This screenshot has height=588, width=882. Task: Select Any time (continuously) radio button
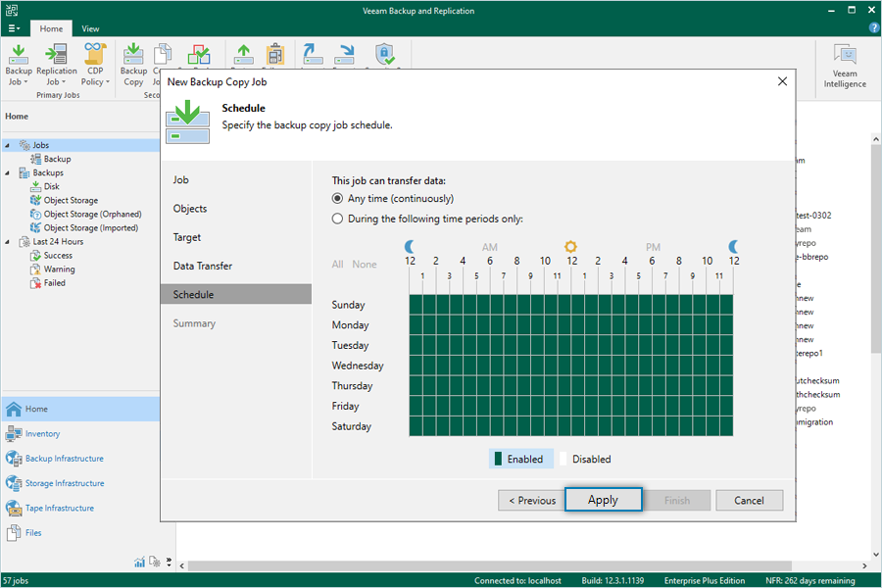click(337, 199)
